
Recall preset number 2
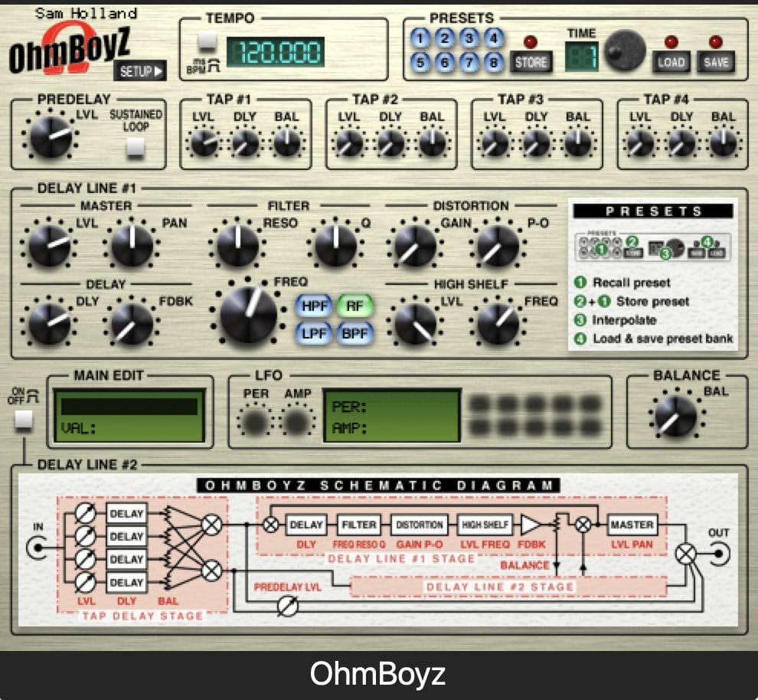tap(445, 38)
